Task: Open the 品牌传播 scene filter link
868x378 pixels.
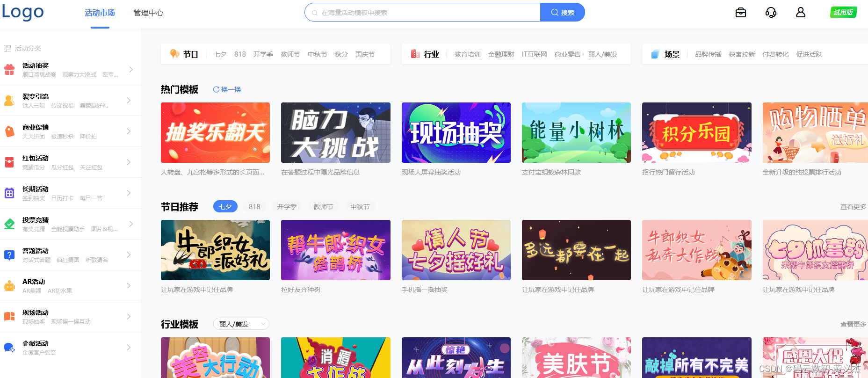Action: coord(708,54)
